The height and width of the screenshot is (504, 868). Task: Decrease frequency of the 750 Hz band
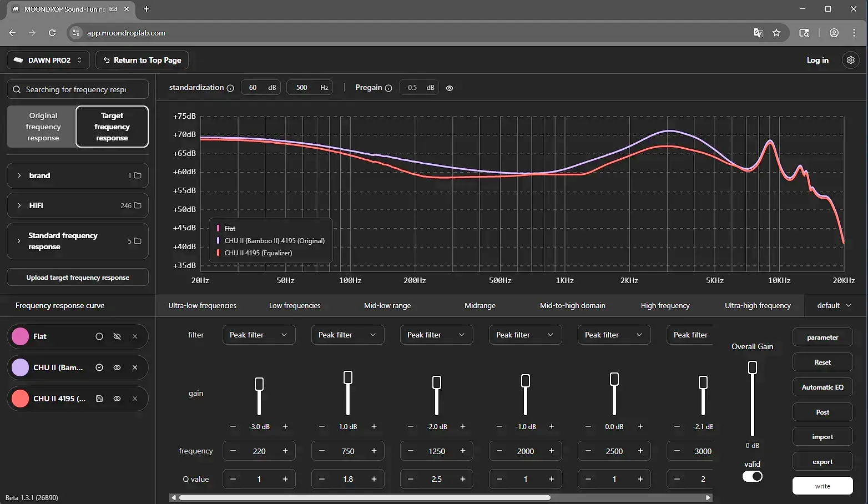click(322, 451)
